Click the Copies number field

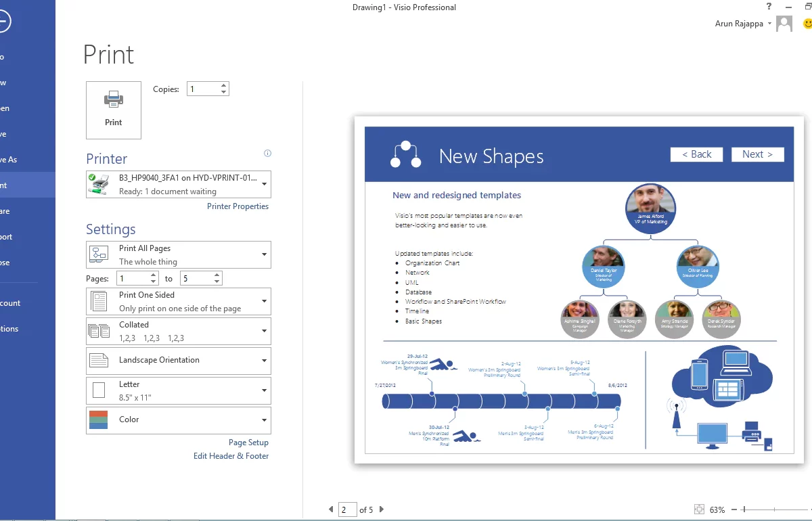202,89
